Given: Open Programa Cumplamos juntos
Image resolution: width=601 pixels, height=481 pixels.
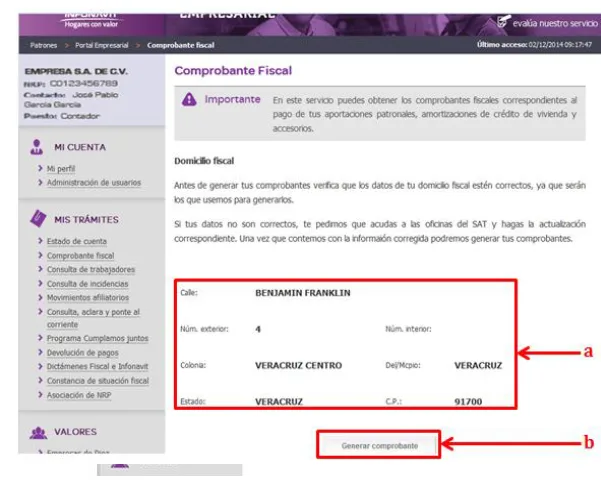Looking at the screenshot, I should [97, 338].
